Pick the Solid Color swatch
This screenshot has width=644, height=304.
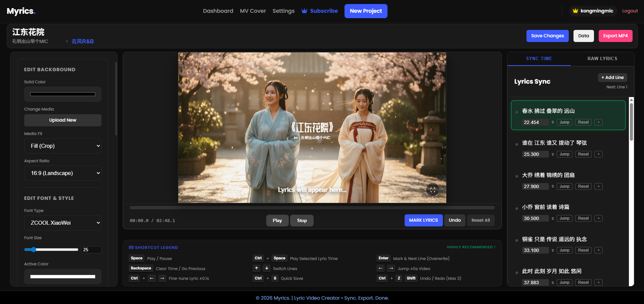click(x=63, y=94)
